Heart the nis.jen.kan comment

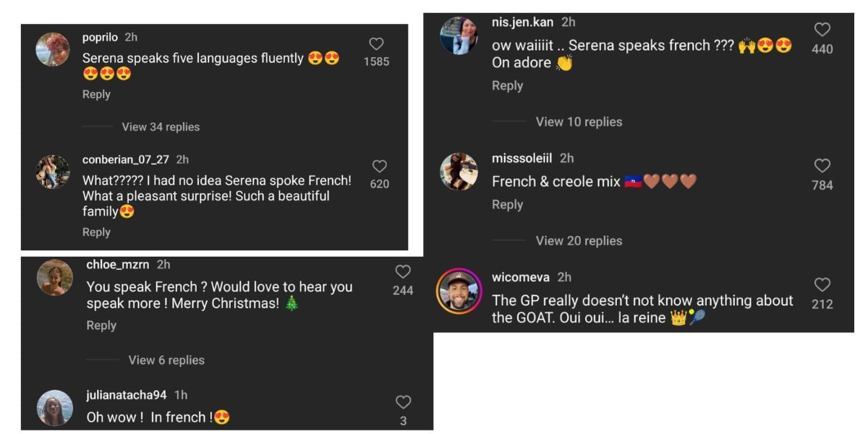tap(822, 30)
